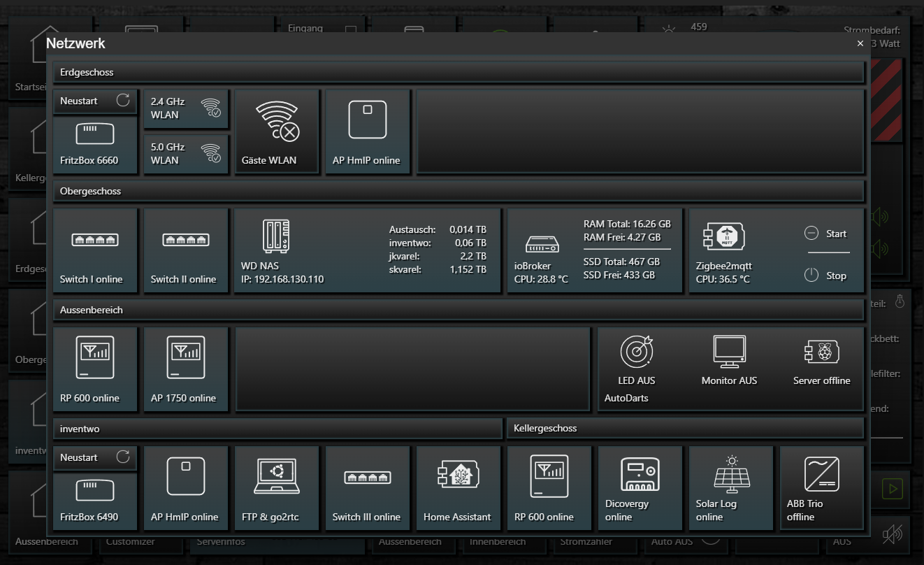Select AP HmIP online tile in Erdgeschoss

[368, 131]
